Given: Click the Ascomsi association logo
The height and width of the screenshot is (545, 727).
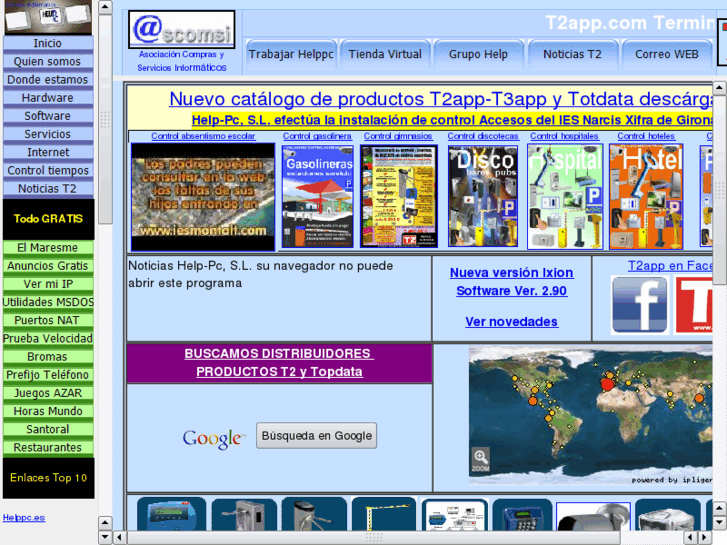Looking at the screenshot, I should (x=181, y=30).
